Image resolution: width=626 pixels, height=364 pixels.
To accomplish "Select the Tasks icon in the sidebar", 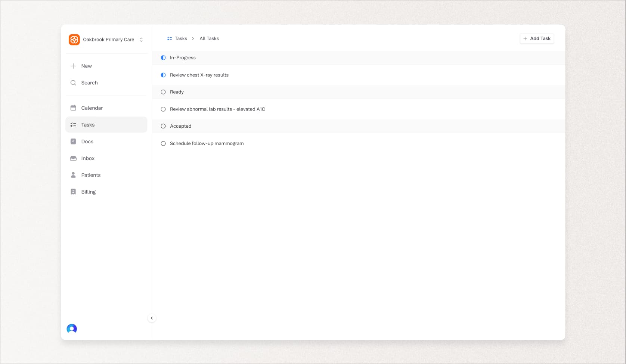I will pos(73,125).
